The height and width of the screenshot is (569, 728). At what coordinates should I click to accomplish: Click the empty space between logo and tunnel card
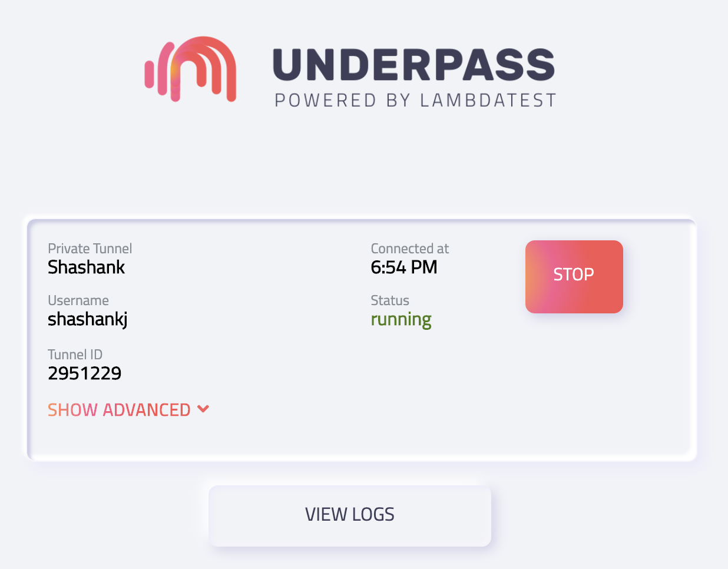(x=364, y=165)
